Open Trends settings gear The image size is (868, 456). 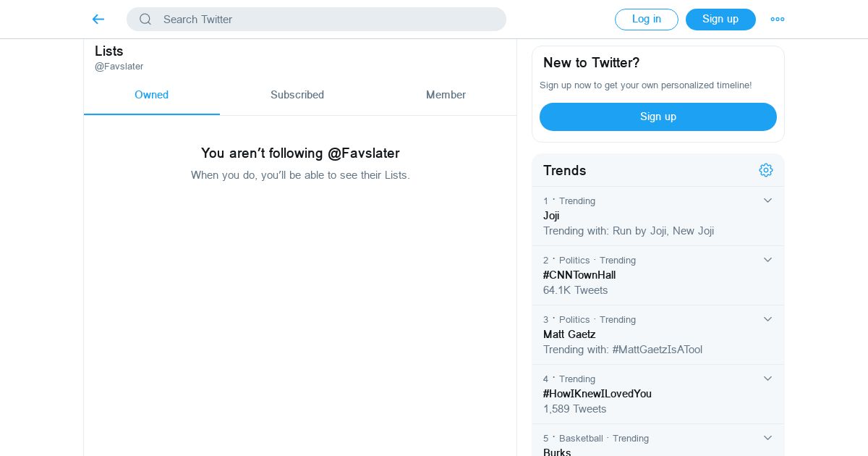click(x=766, y=170)
